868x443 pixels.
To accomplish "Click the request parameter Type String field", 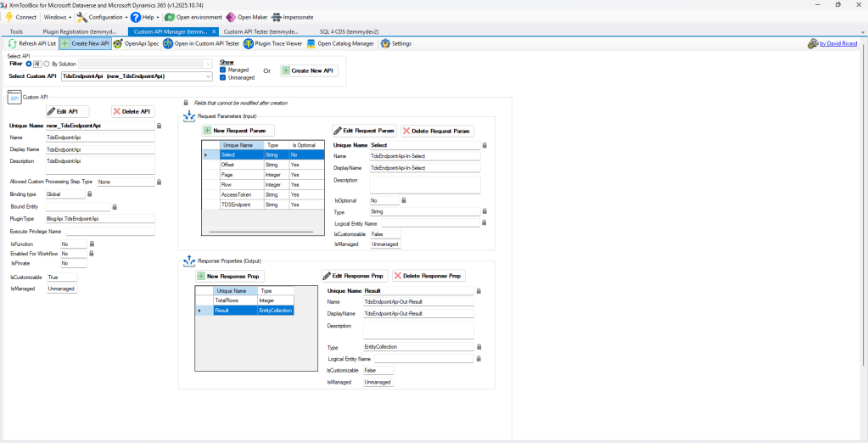I will pyautogui.click(x=424, y=211).
